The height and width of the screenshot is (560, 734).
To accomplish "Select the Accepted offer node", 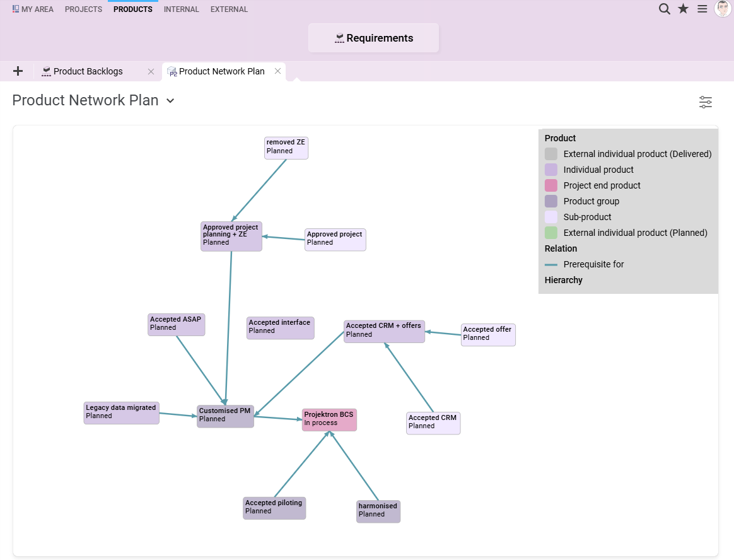I will tap(488, 335).
